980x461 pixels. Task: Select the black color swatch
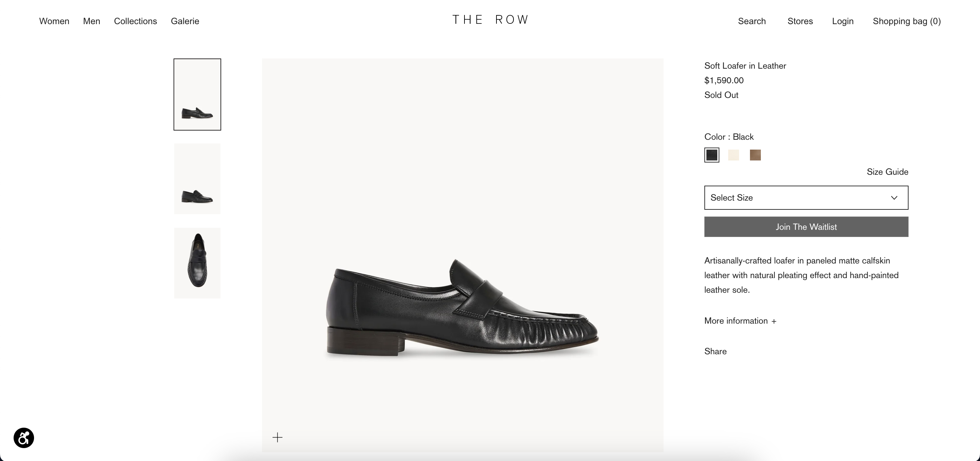point(712,155)
